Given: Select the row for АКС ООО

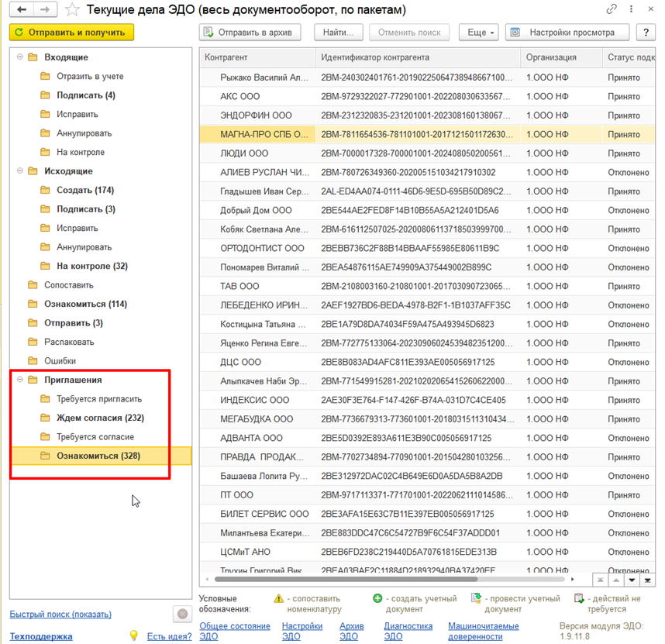Looking at the screenshot, I should tap(427, 96).
